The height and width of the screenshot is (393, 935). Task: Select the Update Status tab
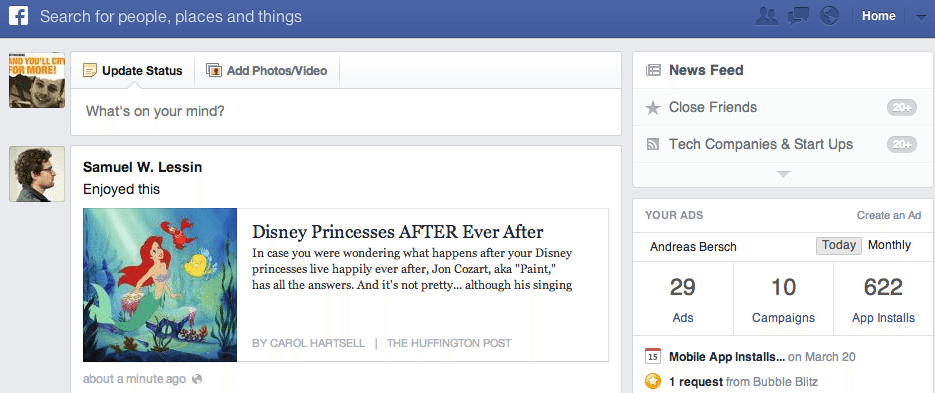tap(132, 70)
